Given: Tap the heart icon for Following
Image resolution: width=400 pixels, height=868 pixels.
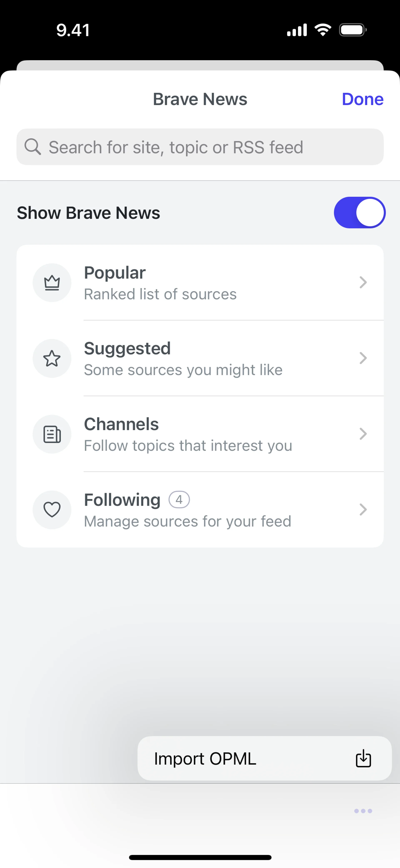Looking at the screenshot, I should click(52, 509).
